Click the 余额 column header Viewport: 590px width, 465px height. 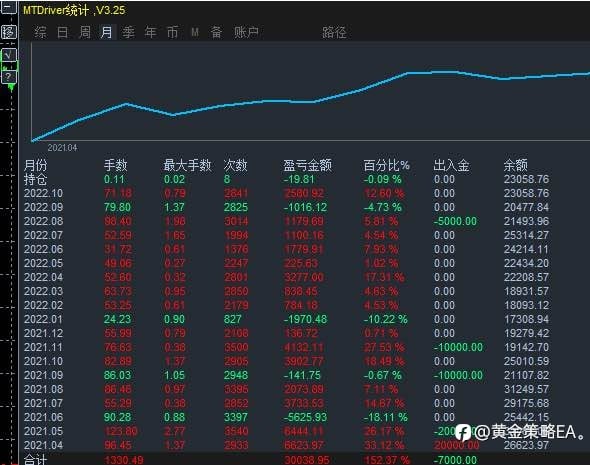[x=515, y=165]
